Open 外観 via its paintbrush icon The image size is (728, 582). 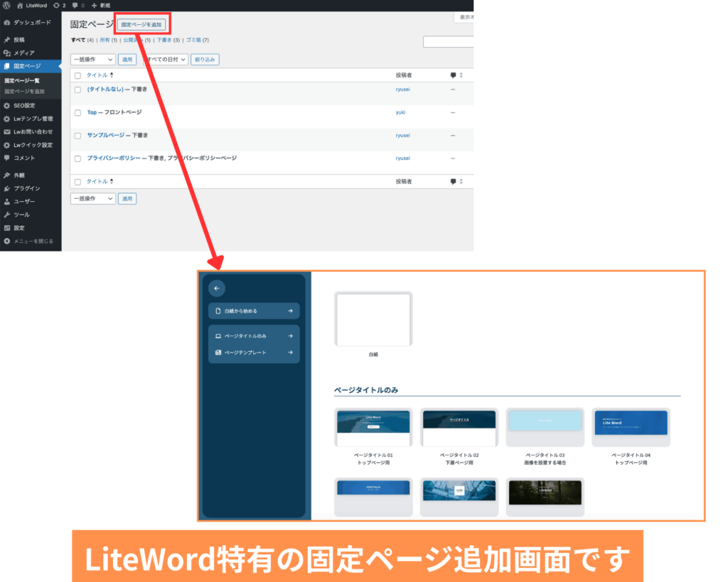pos(7,176)
